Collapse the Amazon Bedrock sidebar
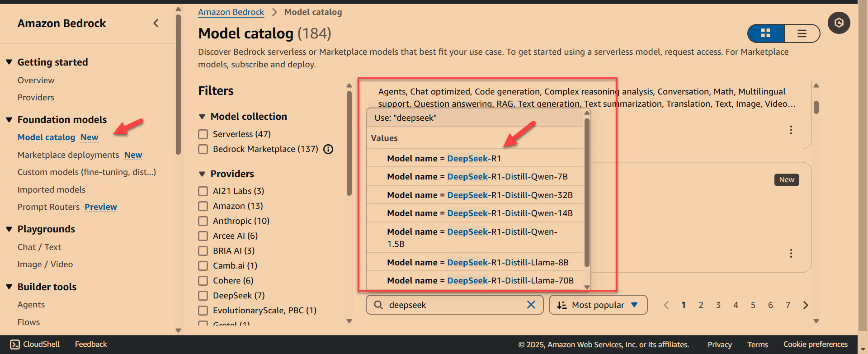This screenshot has width=868, height=354. (156, 23)
